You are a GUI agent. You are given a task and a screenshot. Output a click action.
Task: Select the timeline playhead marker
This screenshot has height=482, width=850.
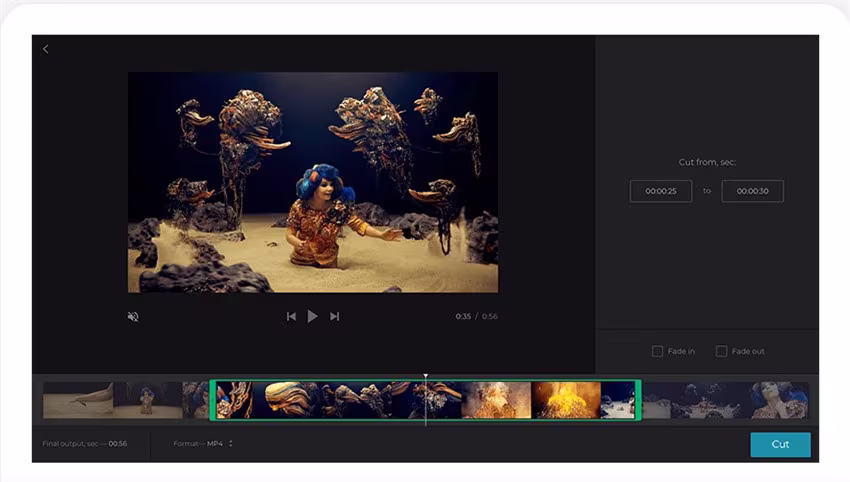click(x=426, y=376)
